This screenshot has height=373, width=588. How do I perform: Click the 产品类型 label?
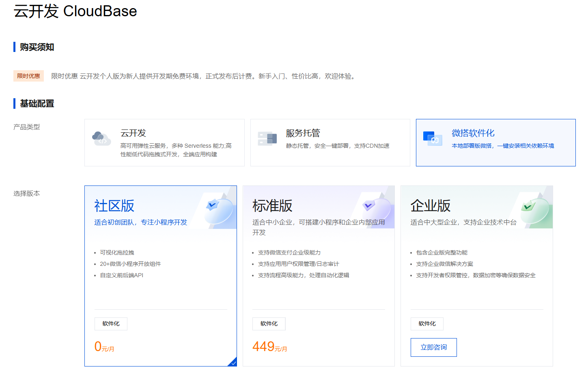pyautogui.click(x=26, y=127)
